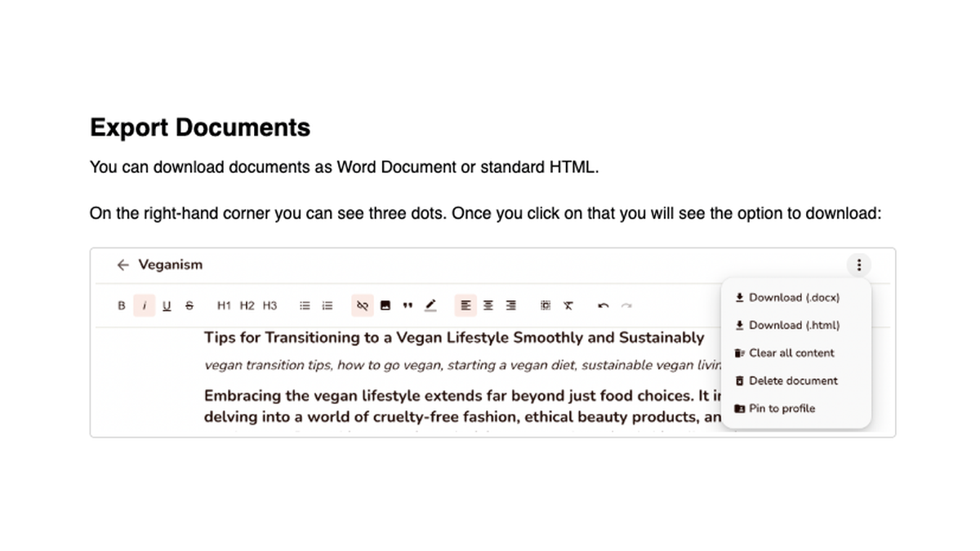
Task: Click the 'Embracing the vegan lifestyle' paragraph
Action: point(462,407)
